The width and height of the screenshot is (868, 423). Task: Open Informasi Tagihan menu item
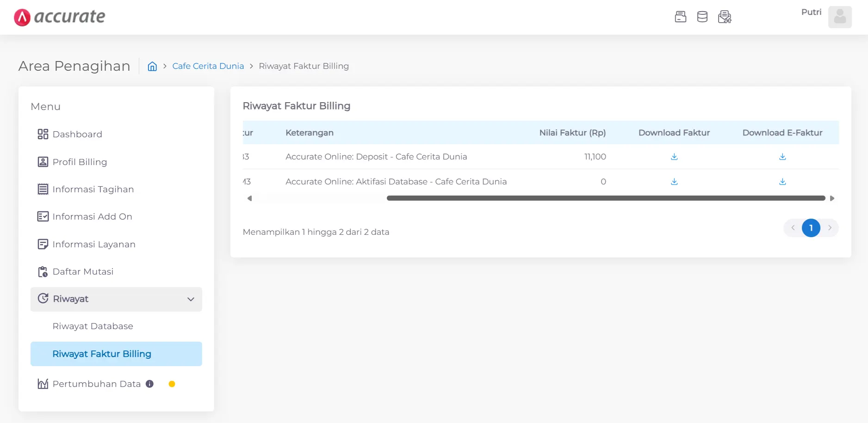click(116, 189)
